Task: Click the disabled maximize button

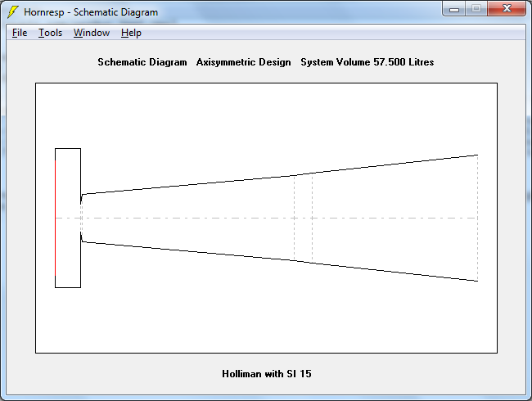Action: point(476,9)
